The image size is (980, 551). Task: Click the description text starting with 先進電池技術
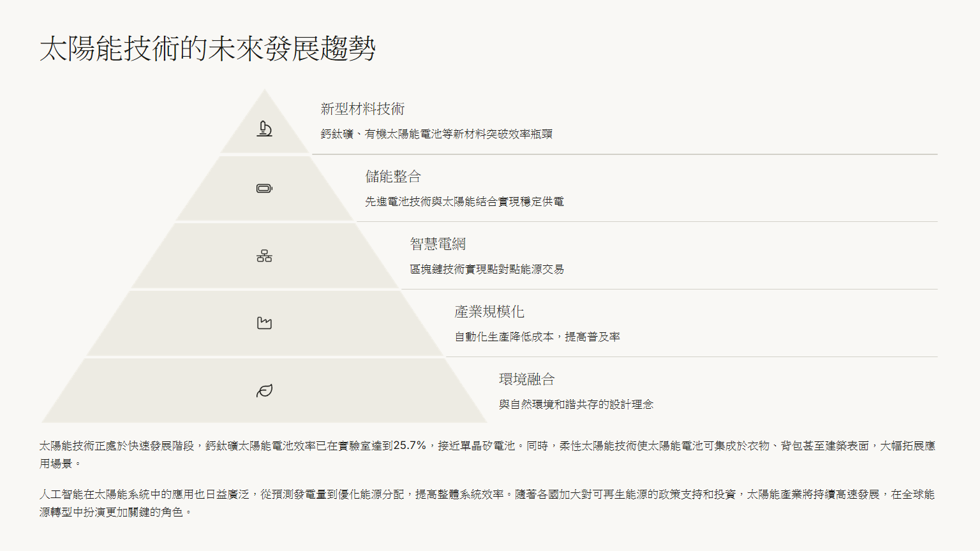[x=464, y=202]
